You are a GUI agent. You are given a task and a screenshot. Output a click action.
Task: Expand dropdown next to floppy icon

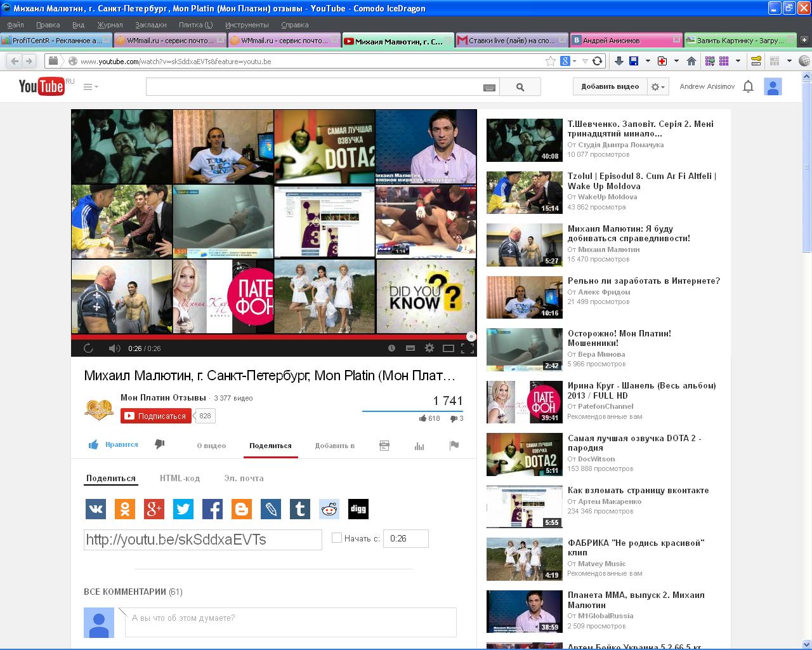pos(648,61)
